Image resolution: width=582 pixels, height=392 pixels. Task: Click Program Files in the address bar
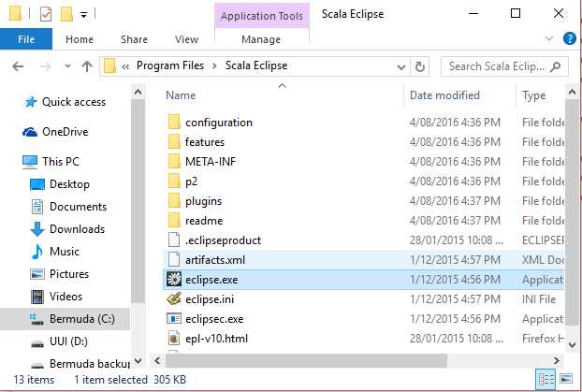170,65
